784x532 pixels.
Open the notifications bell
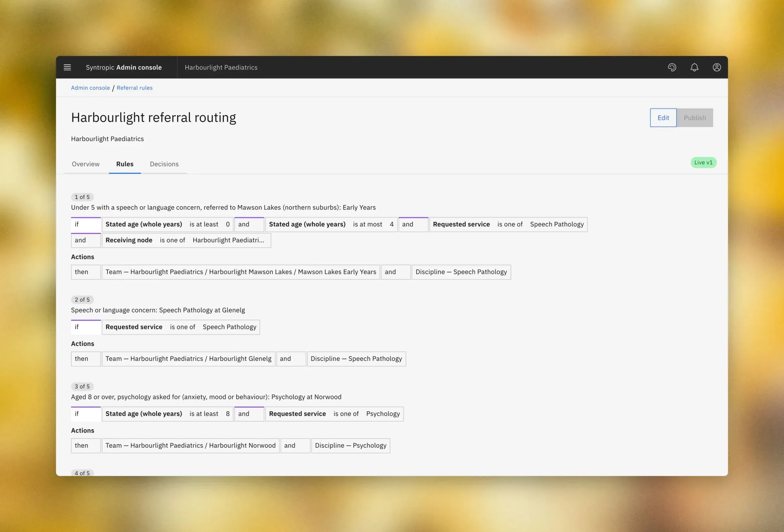click(694, 67)
